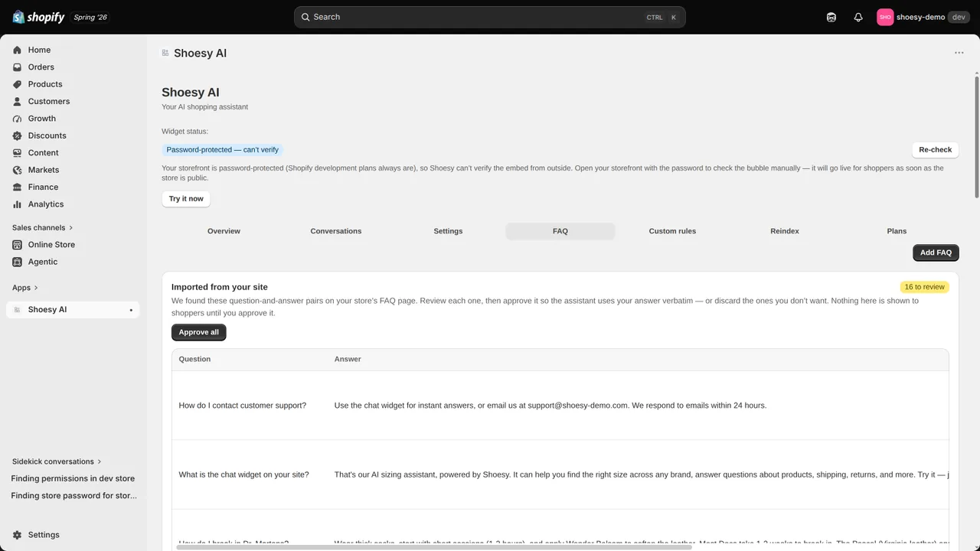Screen dimensions: 980x551
Task: Click the vertical page scrollbar
Action: coord(977,136)
